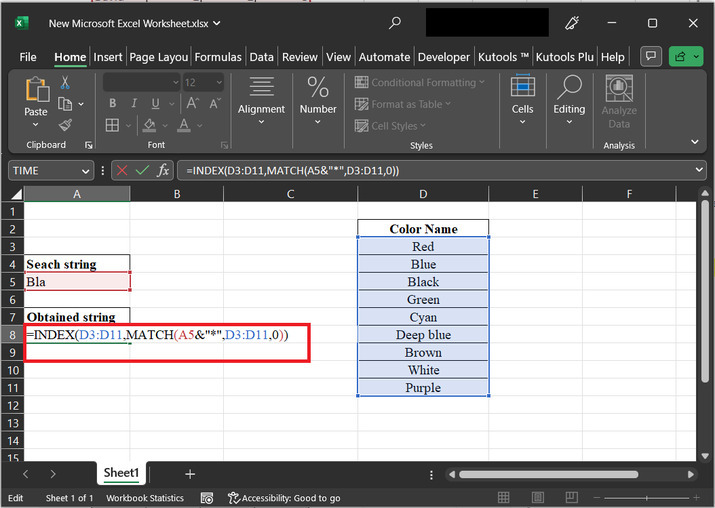This screenshot has height=508, width=715.
Task: Select the Format Painter brush
Action: (65, 125)
